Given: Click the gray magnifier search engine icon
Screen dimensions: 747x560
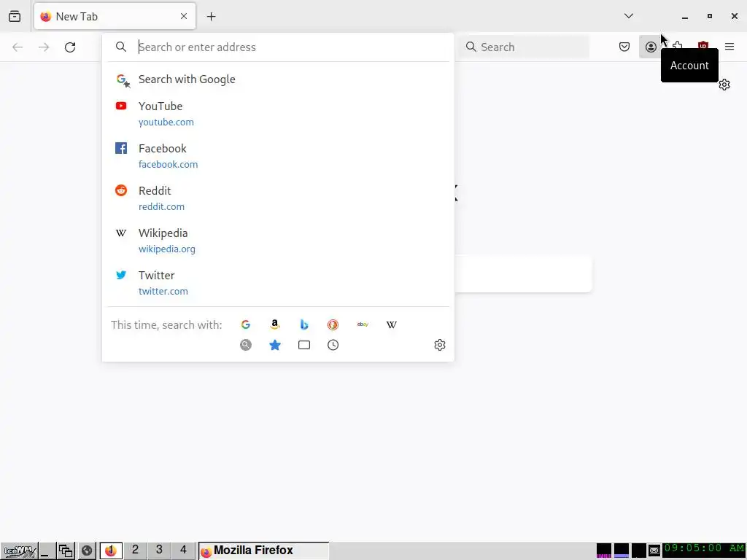Looking at the screenshot, I should (246, 345).
